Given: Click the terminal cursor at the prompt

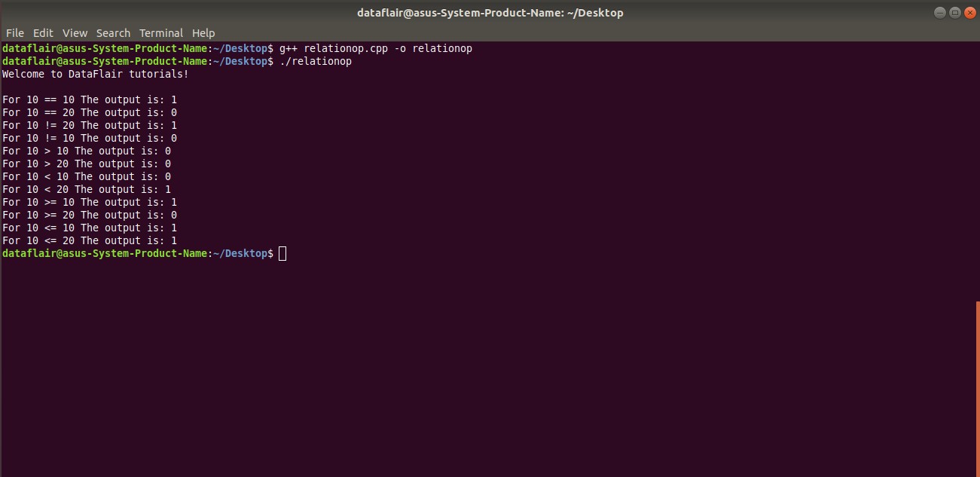Looking at the screenshot, I should (x=282, y=254).
